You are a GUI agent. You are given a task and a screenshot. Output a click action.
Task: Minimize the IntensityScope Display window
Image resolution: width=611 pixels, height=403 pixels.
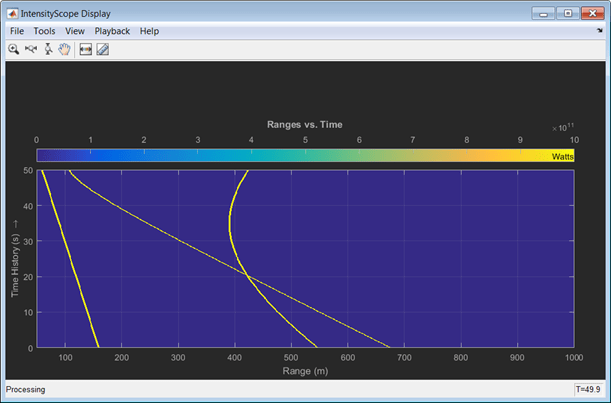point(543,13)
